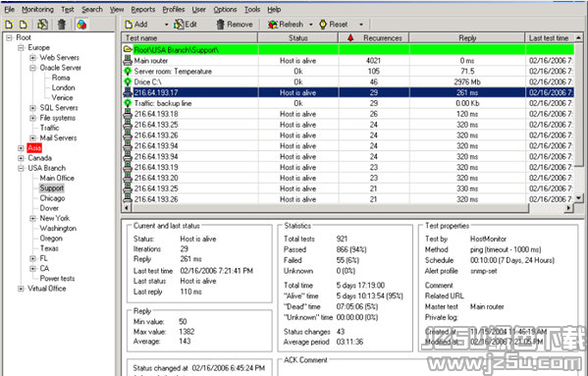
Task: Click the Server room: Temperature icon
Action: (x=128, y=72)
